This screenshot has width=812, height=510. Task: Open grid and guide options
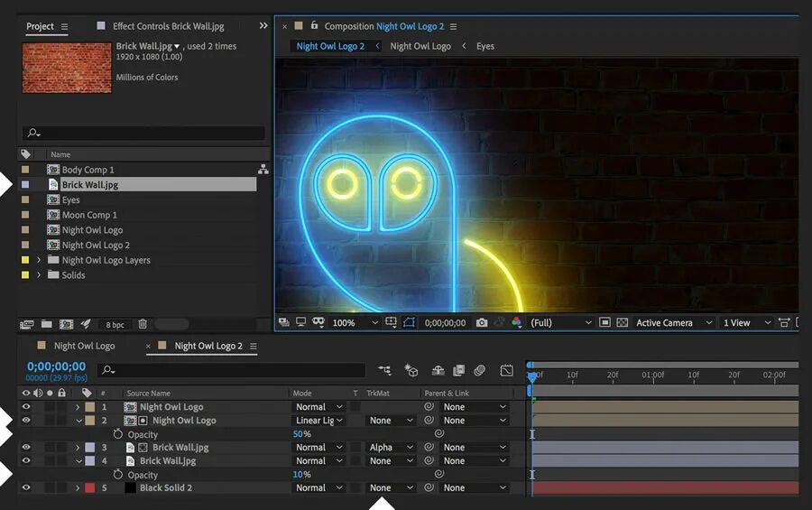(391, 322)
